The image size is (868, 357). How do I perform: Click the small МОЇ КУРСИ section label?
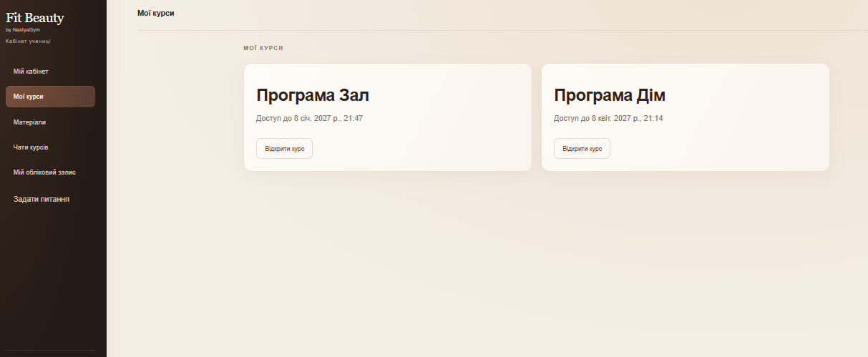pyautogui.click(x=263, y=48)
